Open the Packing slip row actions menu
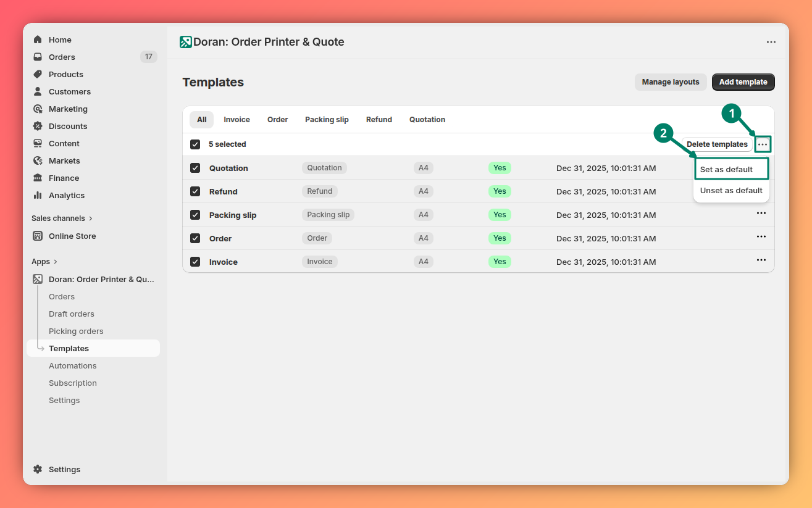Screen dimensions: 812x508 point(761,214)
